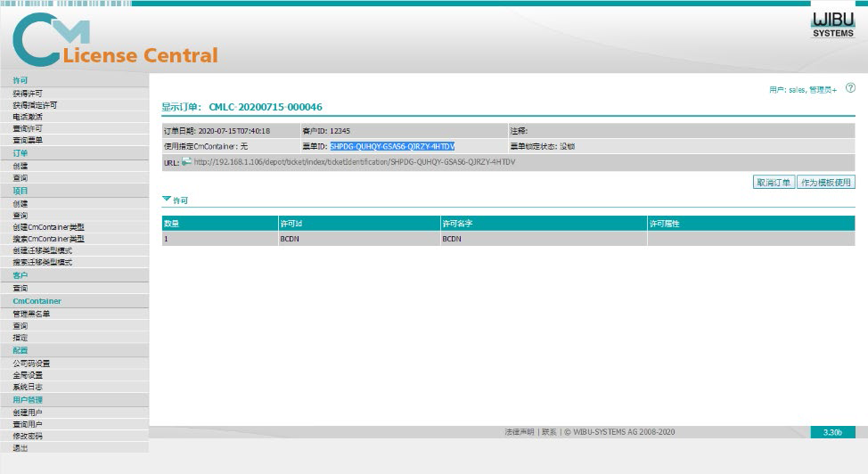Click the 订单 sidebar section header
This screenshot has height=474, width=868.
coord(20,153)
